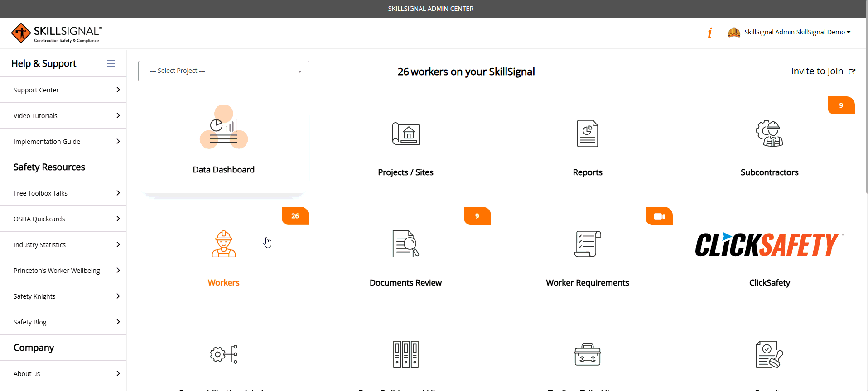Expand the Implementation Guide chevron
Viewport: 868px width, 391px height.
tap(118, 141)
